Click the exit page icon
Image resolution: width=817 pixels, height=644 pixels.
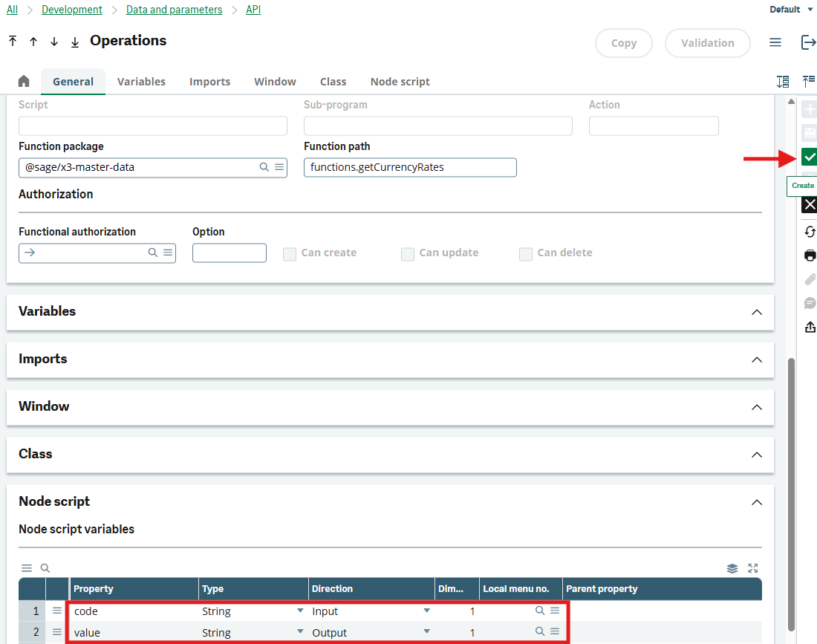[x=808, y=42]
